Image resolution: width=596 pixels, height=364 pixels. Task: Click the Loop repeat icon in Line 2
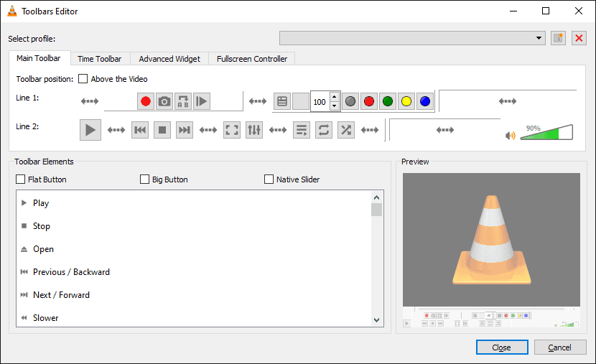pyautogui.click(x=323, y=130)
